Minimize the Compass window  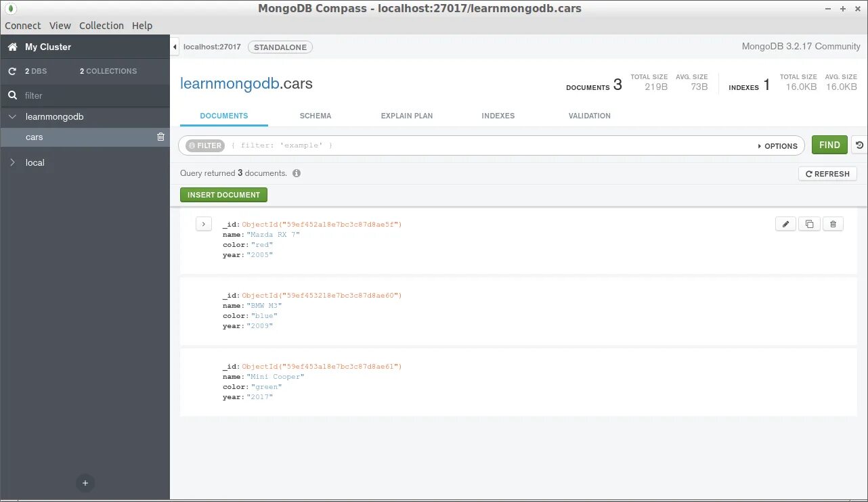[x=829, y=9]
